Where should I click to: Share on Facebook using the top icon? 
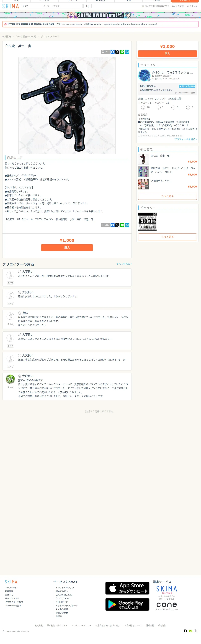click(x=113, y=52)
